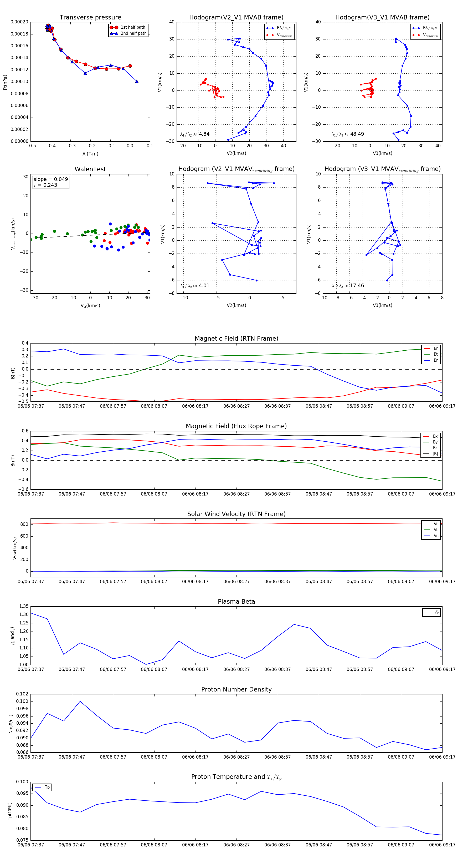This screenshot has width=473, height=868.
Task: Click the Plasma Beta plot title
Action: click(x=236, y=602)
